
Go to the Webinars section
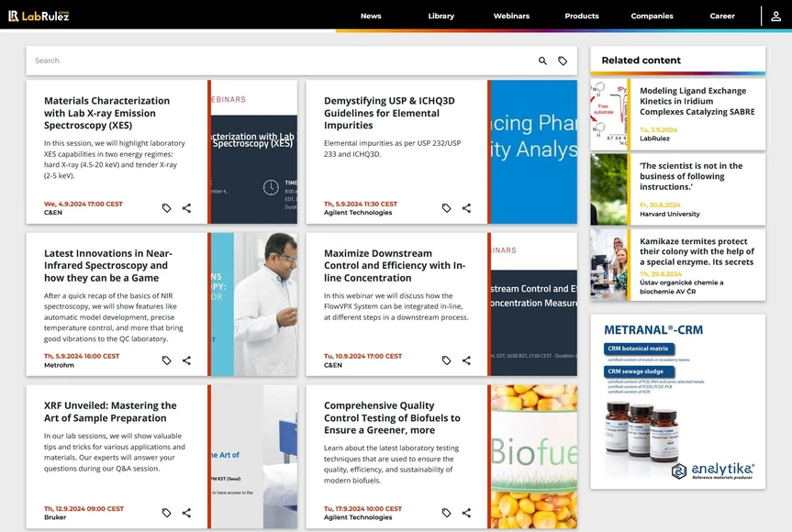[511, 17]
